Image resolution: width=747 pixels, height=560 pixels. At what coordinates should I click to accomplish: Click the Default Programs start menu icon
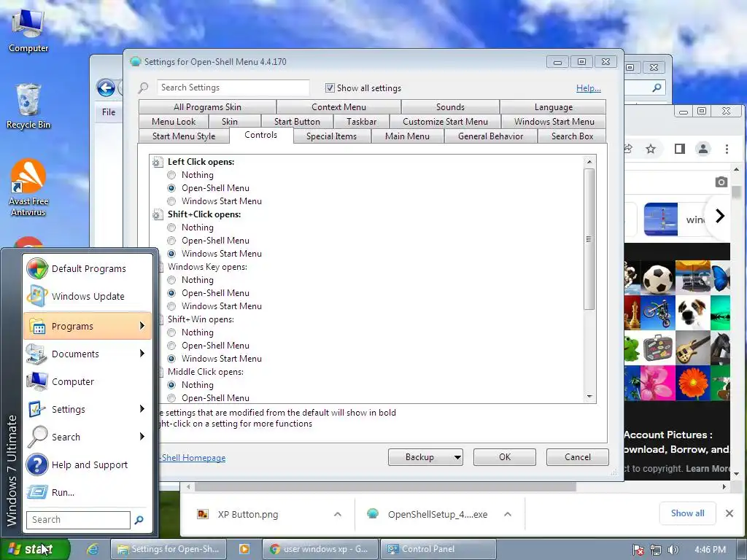(x=36, y=268)
